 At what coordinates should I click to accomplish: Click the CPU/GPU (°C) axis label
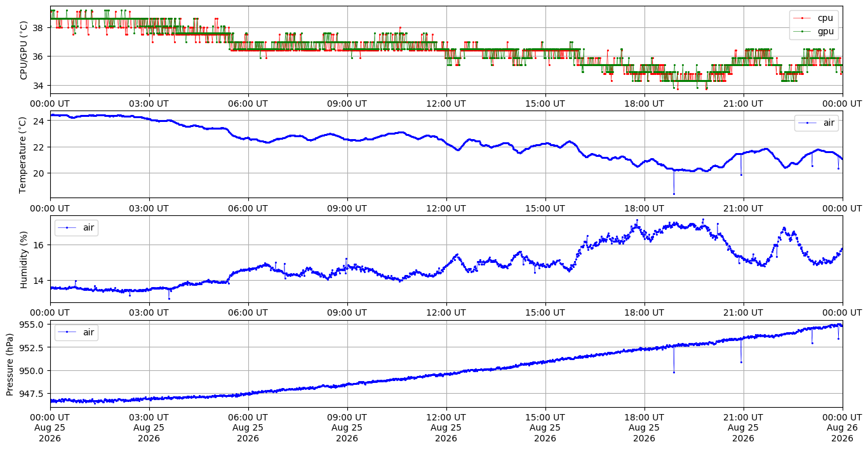pyautogui.click(x=23, y=50)
